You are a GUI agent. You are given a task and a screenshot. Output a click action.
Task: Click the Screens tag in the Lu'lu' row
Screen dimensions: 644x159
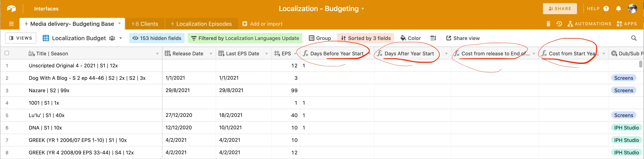tap(623, 115)
